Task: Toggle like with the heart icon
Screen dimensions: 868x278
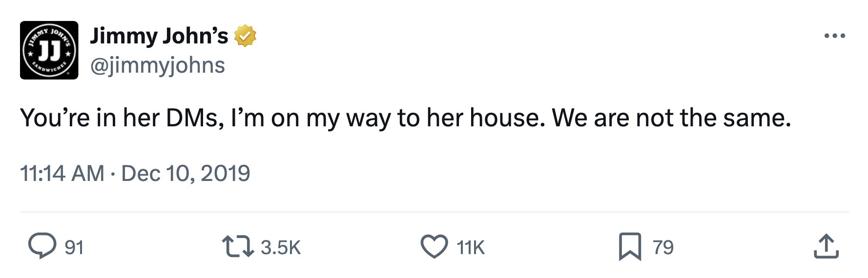Action: 434,246
